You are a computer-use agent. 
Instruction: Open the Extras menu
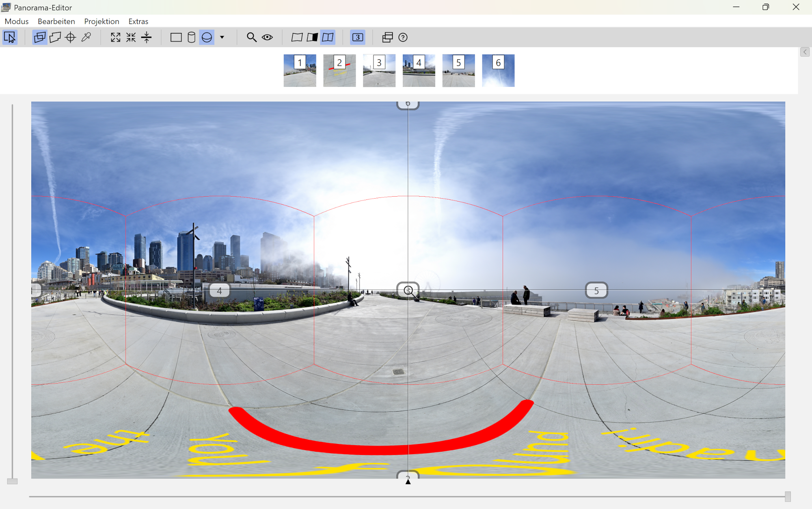click(138, 21)
